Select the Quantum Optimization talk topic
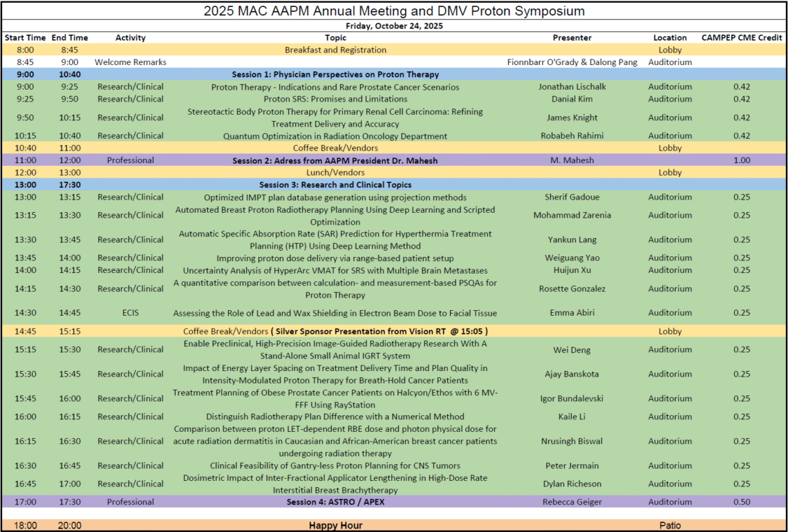The image size is (788, 532). 335,136
